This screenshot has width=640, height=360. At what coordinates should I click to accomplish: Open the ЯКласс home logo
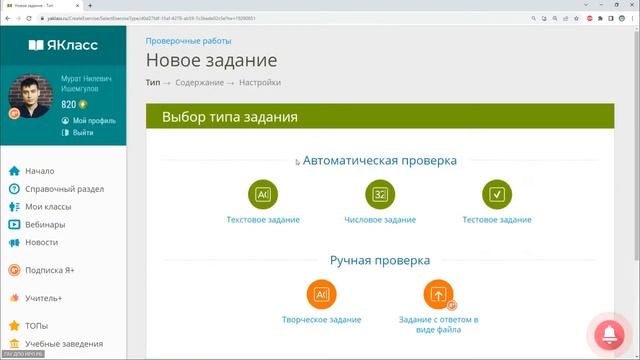pyautogui.click(x=63, y=45)
